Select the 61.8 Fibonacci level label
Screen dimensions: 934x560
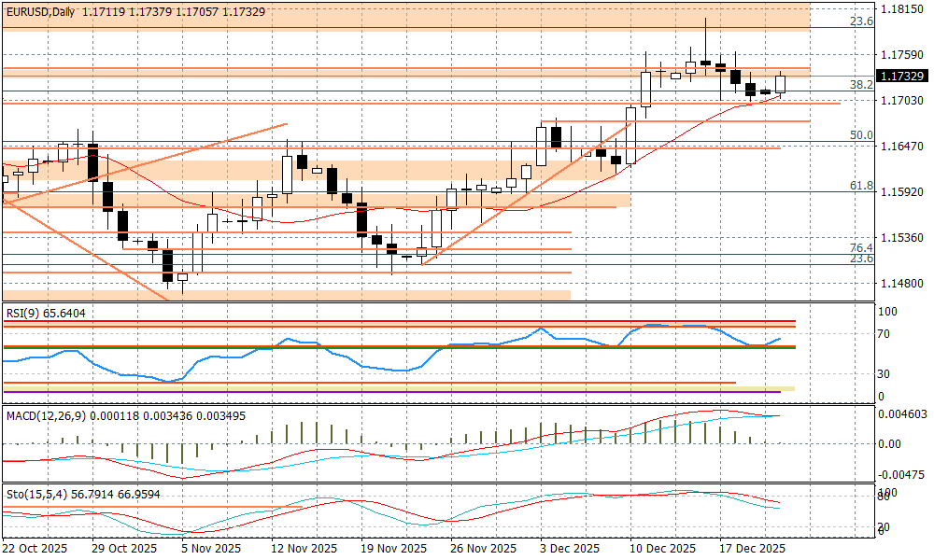coord(860,186)
